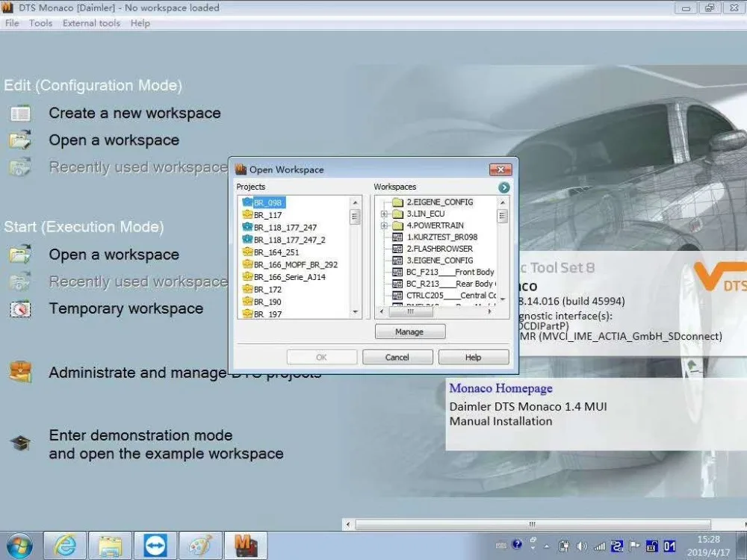Image resolution: width=747 pixels, height=560 pixels.
Task: Click the Create a new workspace icon
Action: (20, 113)
